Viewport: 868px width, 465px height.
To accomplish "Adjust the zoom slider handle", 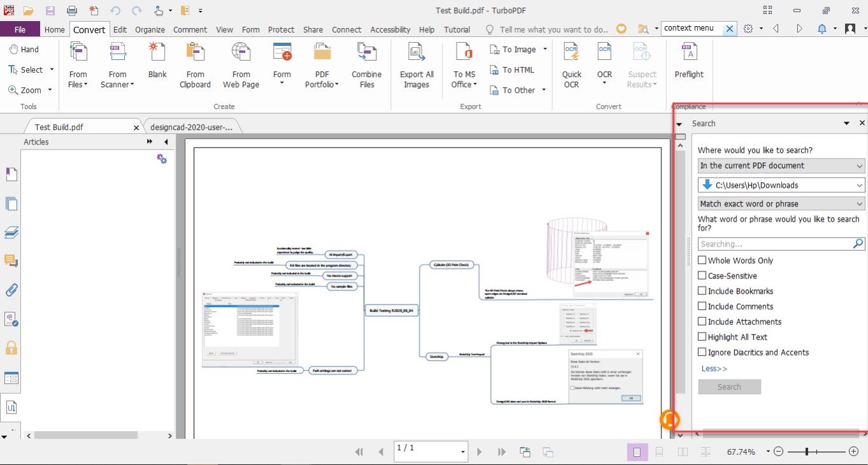I will pos(807,452).
